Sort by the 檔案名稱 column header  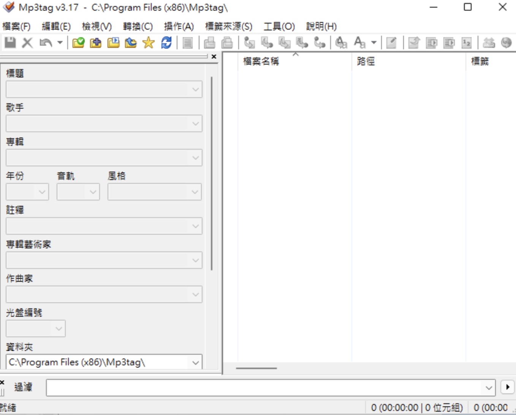[295, 61]
